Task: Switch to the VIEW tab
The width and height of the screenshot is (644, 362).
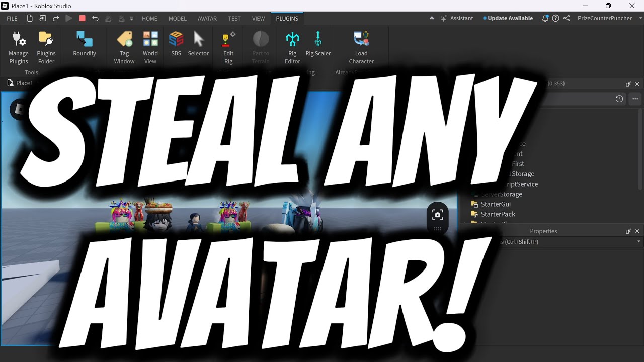Action: [258, 18]
